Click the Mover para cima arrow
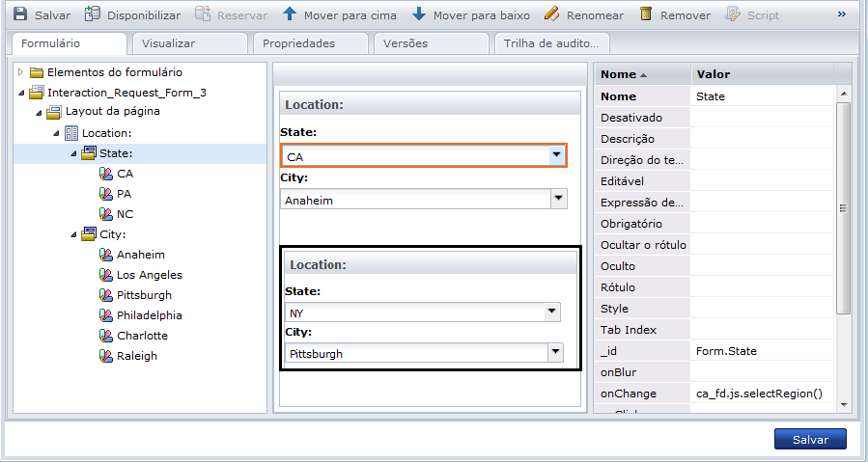 (290, 14)
